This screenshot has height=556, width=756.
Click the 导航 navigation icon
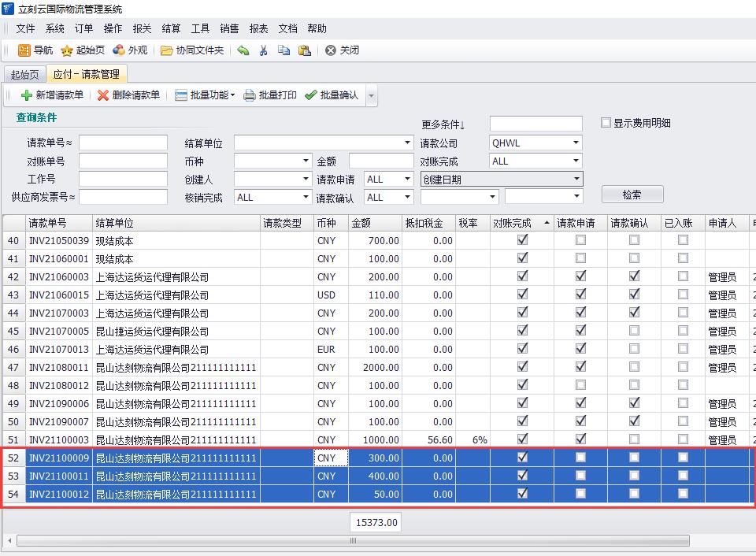pos(24,50)
